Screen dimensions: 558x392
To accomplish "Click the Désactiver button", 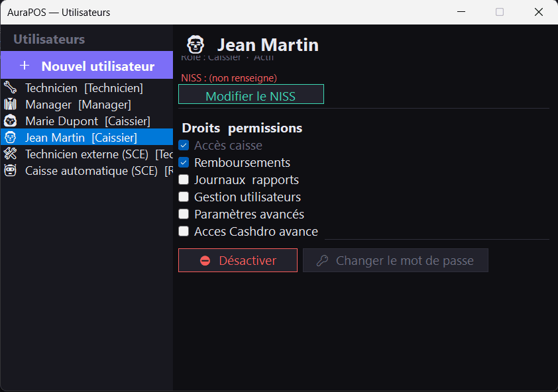I will pyautogui.click(x=237, y=260).
